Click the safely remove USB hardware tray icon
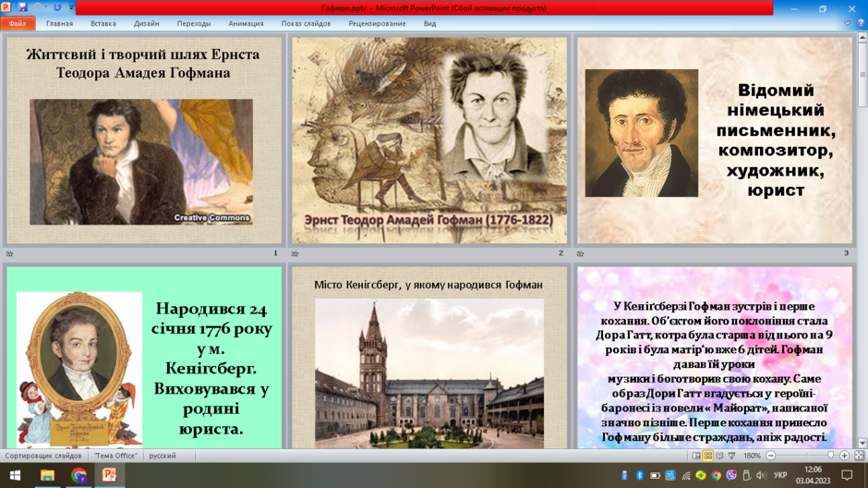Image resolution: width=868 pixels, height=488 pixels. (746, 475)
